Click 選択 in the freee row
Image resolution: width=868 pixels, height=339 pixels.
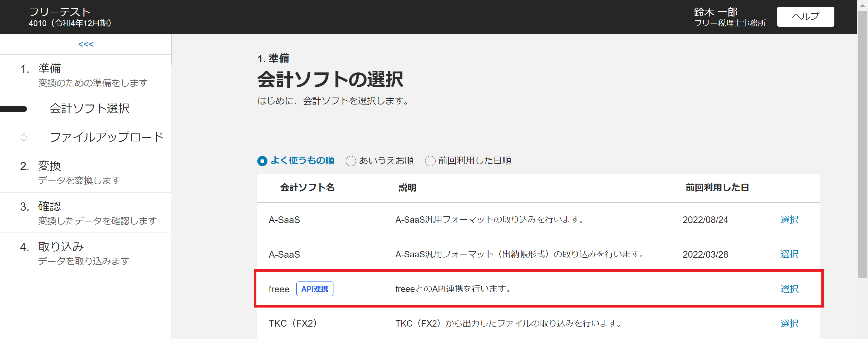(x=789, y=289)
